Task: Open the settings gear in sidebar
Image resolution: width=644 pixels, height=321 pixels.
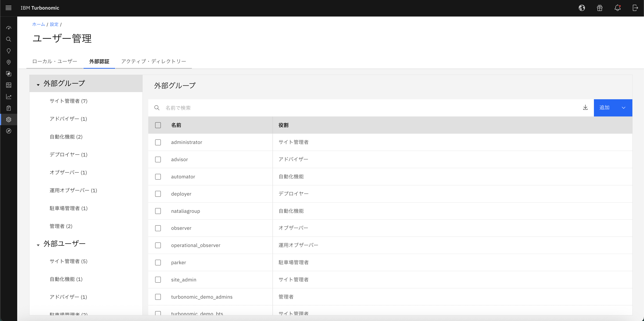Action: coord(8,120)
